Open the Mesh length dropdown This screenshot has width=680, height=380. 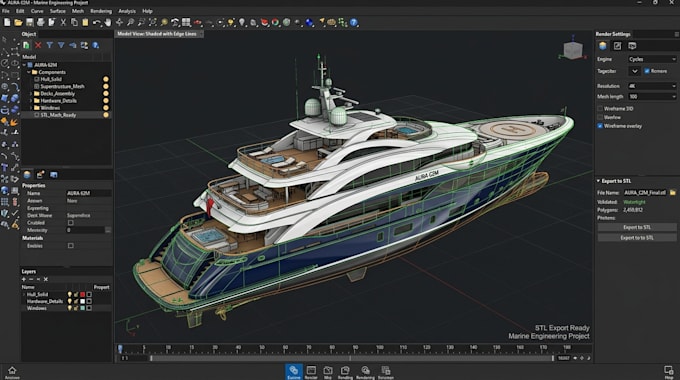coord(652,96)
